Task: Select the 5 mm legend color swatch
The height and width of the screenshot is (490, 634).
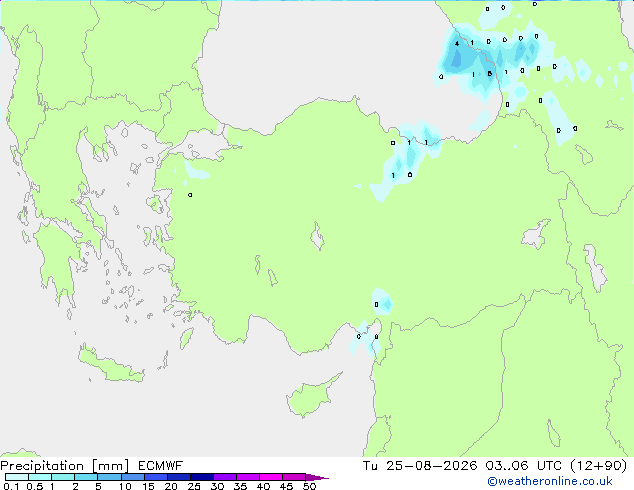Action: tap(109, 477)
